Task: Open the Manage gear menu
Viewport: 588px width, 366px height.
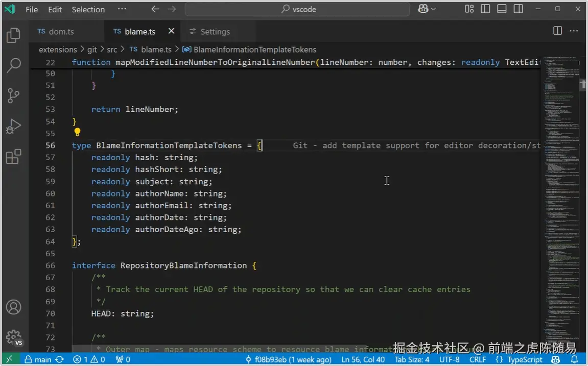Action: click(13, 337)
